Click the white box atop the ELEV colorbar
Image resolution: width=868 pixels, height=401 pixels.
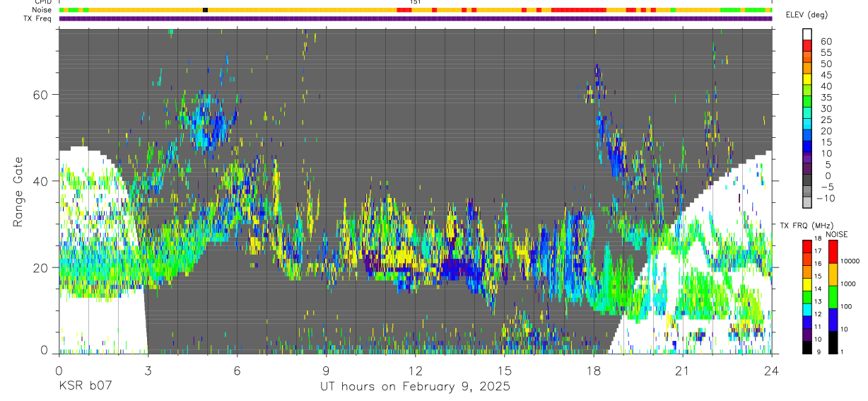[807, 33]
